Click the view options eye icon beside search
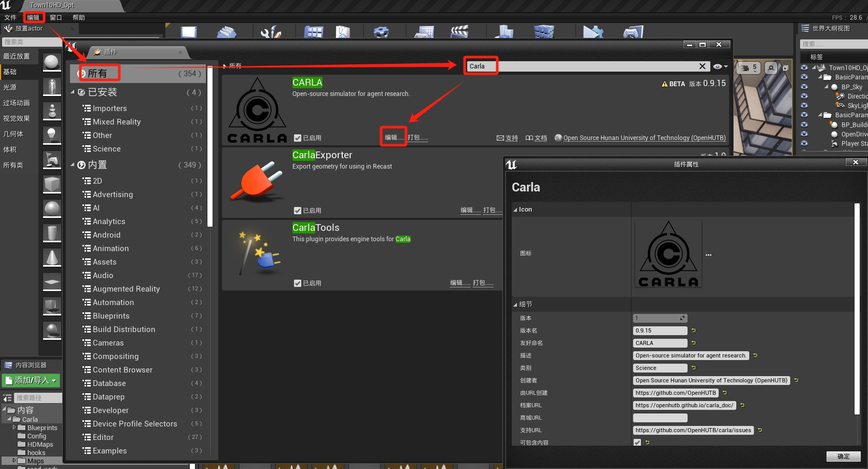Image resolution: width=868 pixels, height=469 pixels. (720, 66)
